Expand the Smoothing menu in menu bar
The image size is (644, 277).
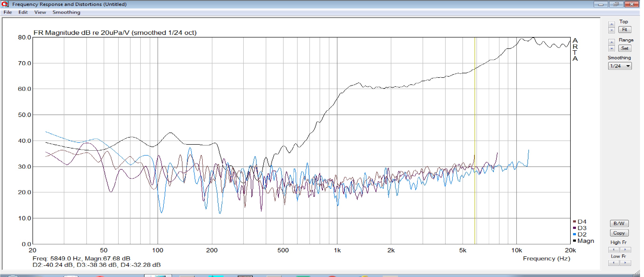coord(66,12)
